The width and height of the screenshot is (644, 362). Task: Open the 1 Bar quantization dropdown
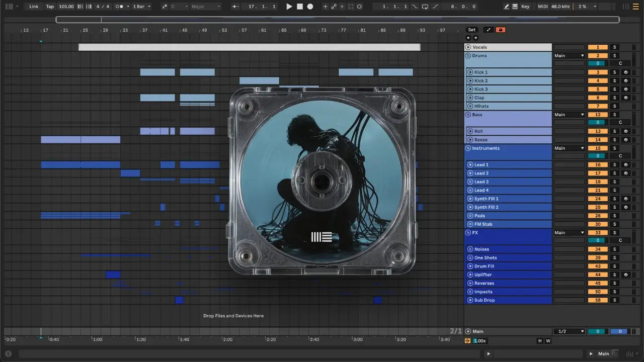click(141, 7)
